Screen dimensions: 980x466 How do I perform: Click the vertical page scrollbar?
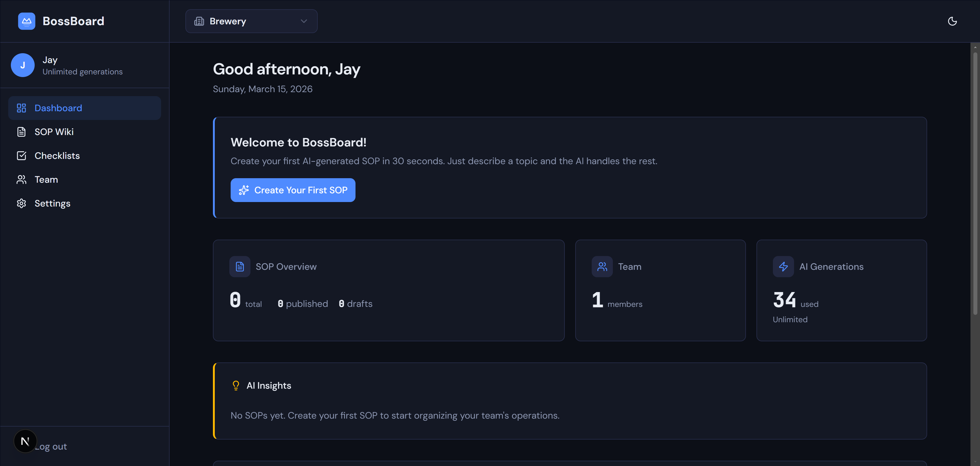point(975,183)
